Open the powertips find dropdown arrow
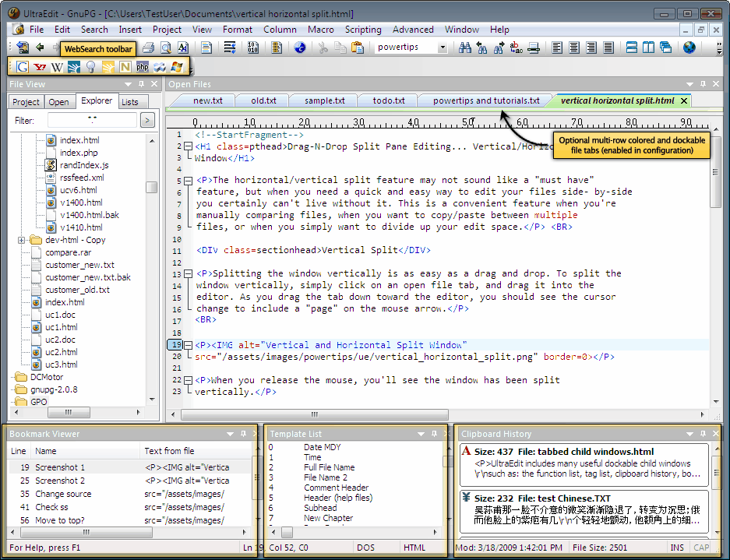730x560 pixels. point(443,48)
